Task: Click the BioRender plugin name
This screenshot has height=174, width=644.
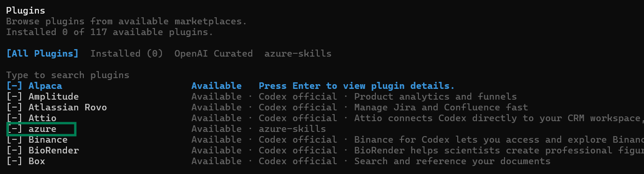Action: pos(54,151)
